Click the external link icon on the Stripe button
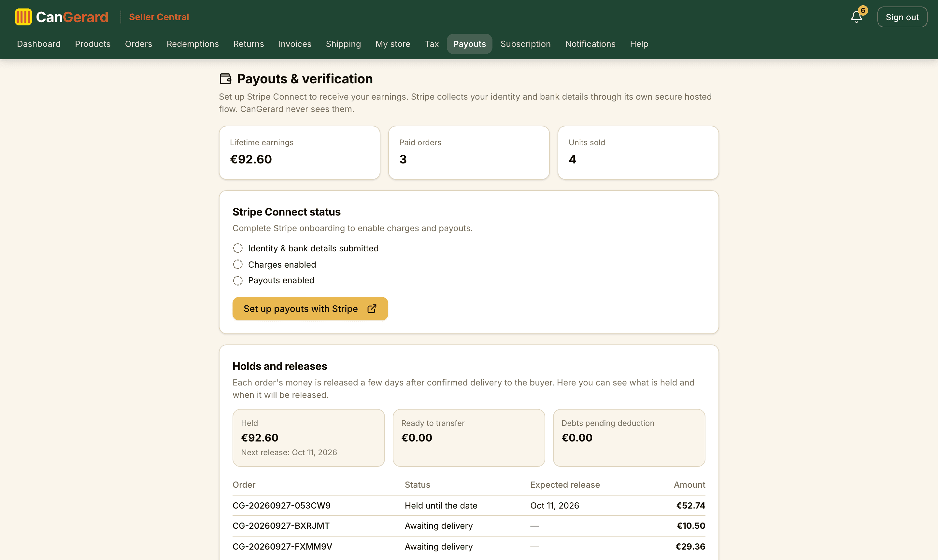Screen dimensions: 938x560 372,309
